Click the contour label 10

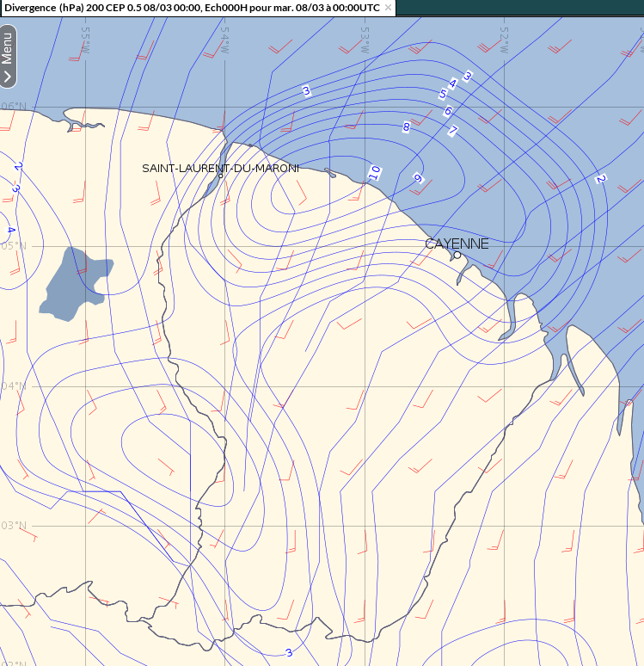click(x=374, y=173)
